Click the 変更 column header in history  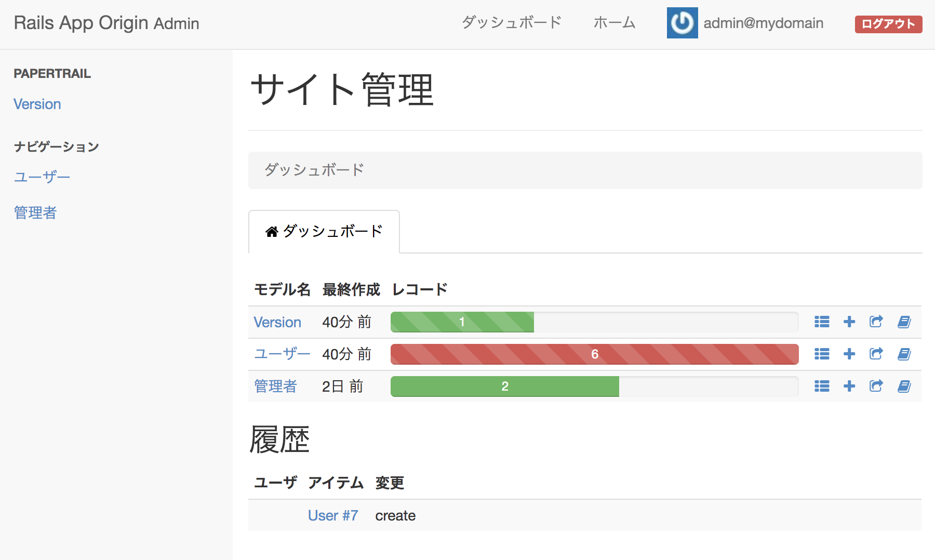tap(390, 483)
